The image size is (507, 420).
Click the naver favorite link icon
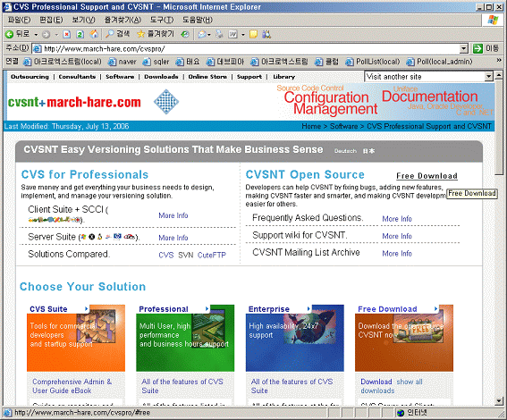point(112,62)
